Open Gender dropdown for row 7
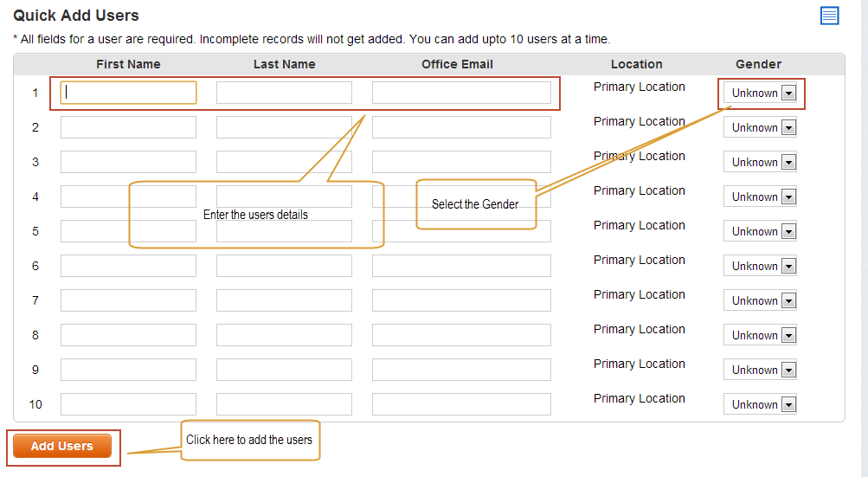 coord(760,300)
